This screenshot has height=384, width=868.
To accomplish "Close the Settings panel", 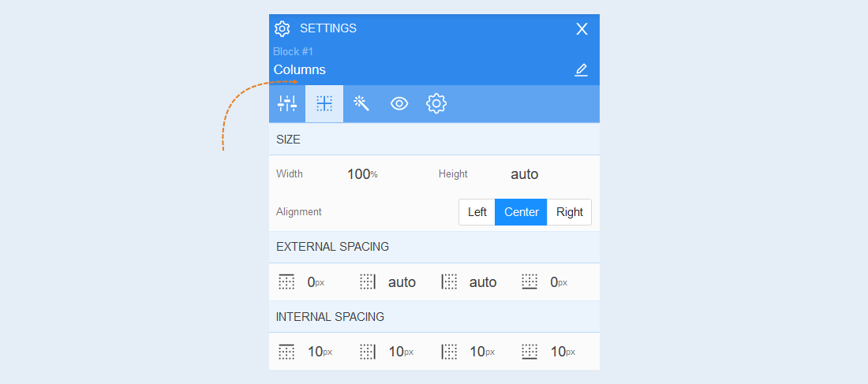I will 582,29.
